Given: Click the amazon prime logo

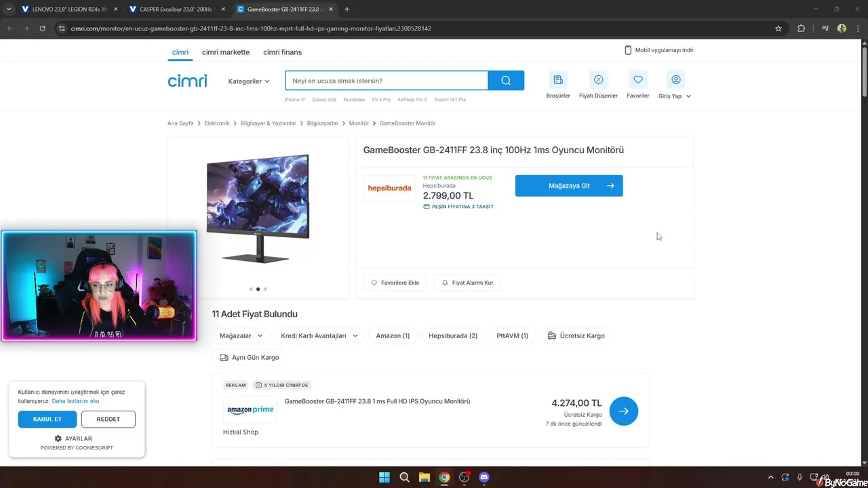Looking at the screenshot, I should (250, 410).
